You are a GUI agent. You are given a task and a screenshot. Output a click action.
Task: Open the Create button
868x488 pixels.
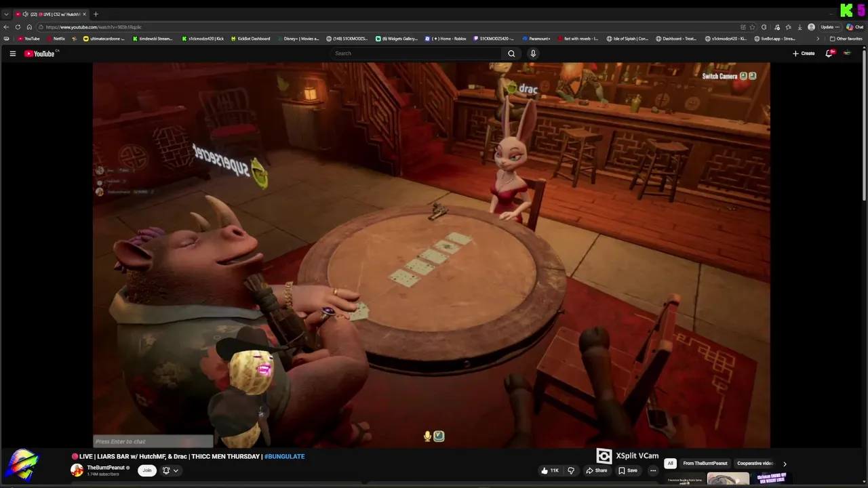click(804, 54)
